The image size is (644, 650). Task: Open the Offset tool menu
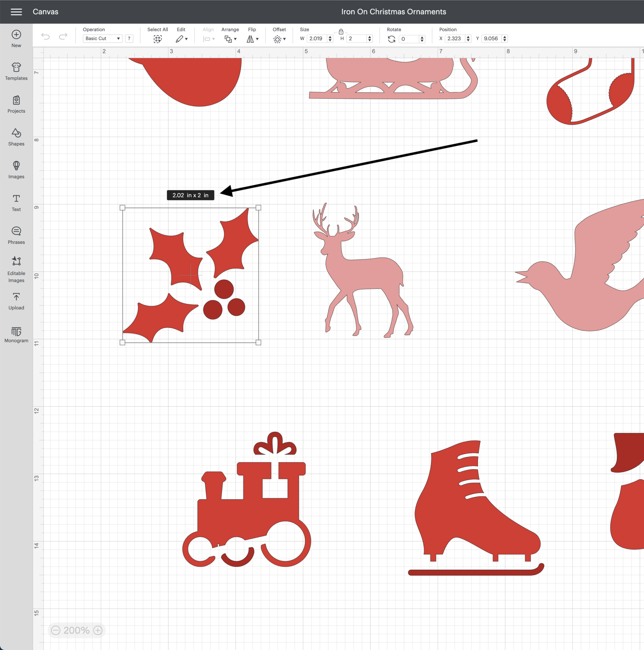(279, 39)
